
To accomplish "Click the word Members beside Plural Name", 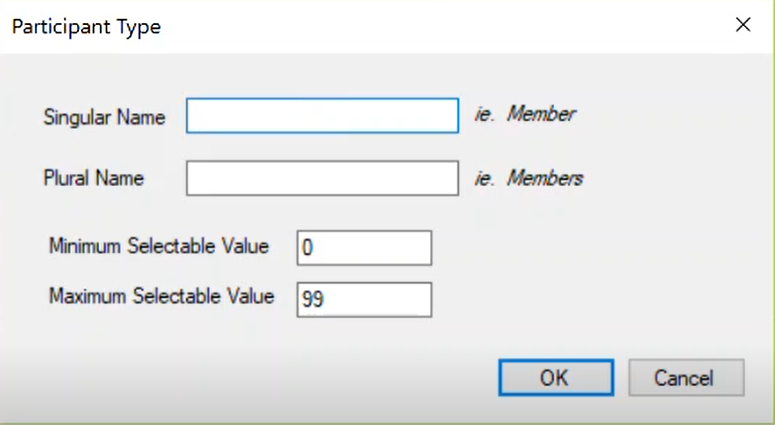I will 545,178.
